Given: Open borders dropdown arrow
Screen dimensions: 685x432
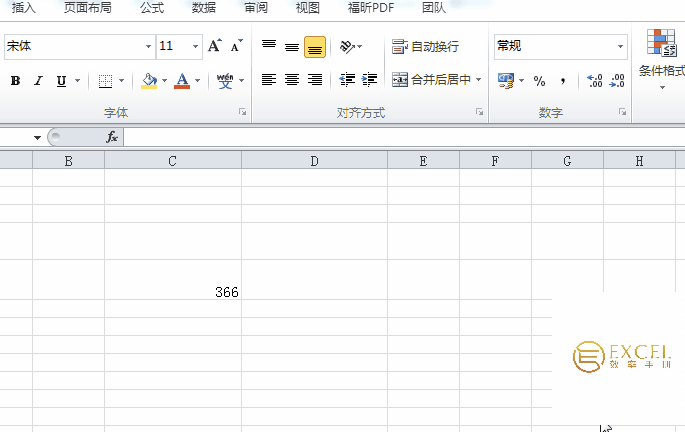Looking at the screenshot, I should tap(121, 81).
